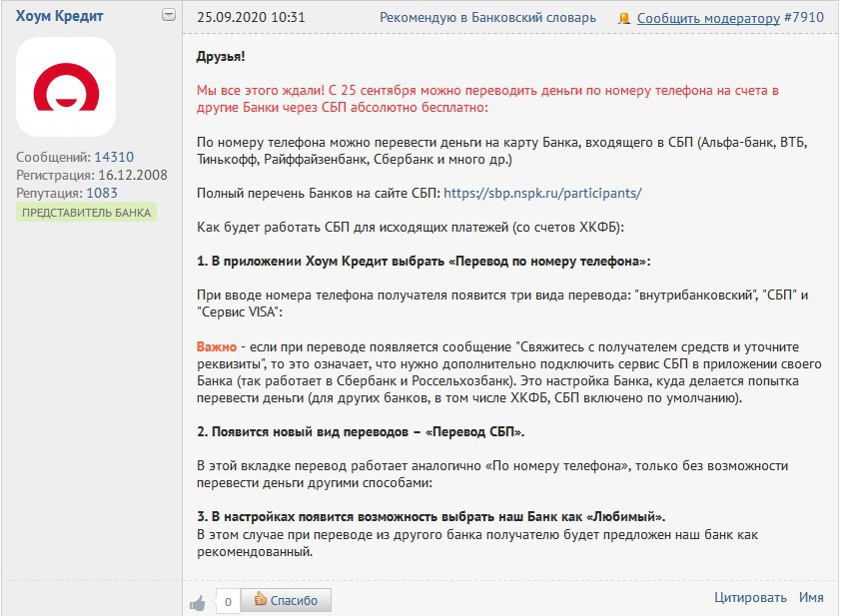This screenshot has width=841, height=616.
Task: Click registration date 16.12.2008 text
Action: 133,176
